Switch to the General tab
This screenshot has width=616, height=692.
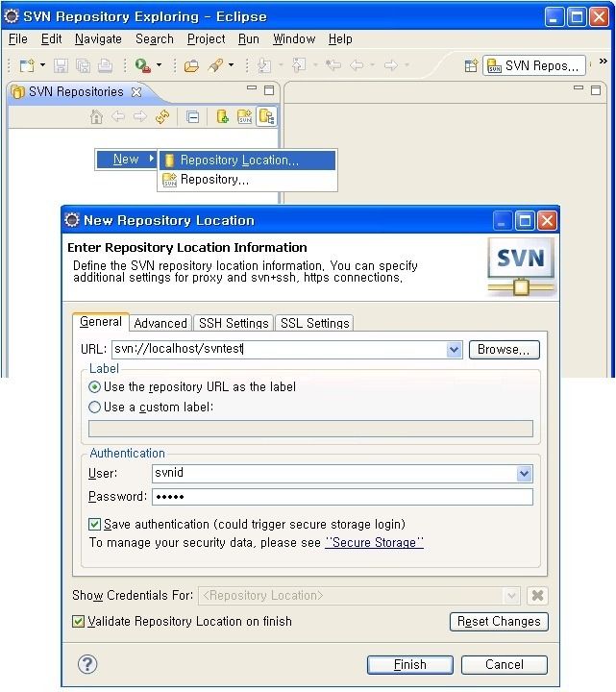[101, 322]
